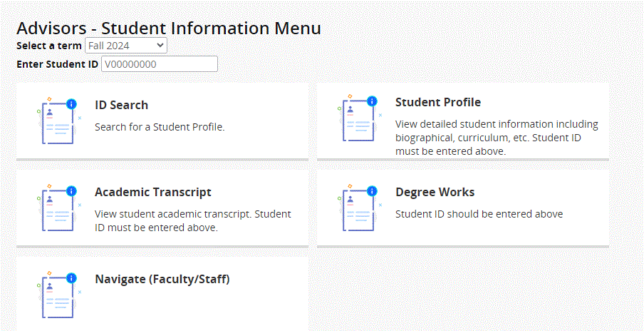The width and height of the screenshot is (644, 331).
Task: Click the Fall 2024 dropdown arrow
Action: click(x=160, y=46)
